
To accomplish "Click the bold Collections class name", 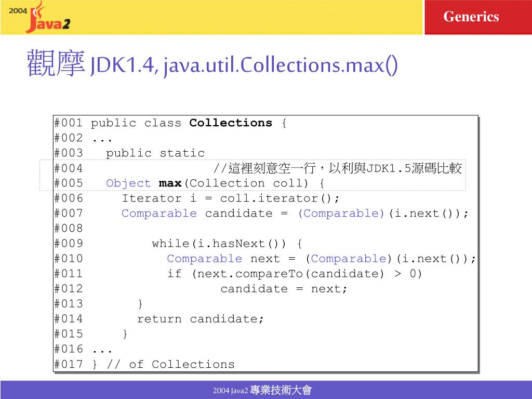I will pyautogui.click(x=231, y=123).
